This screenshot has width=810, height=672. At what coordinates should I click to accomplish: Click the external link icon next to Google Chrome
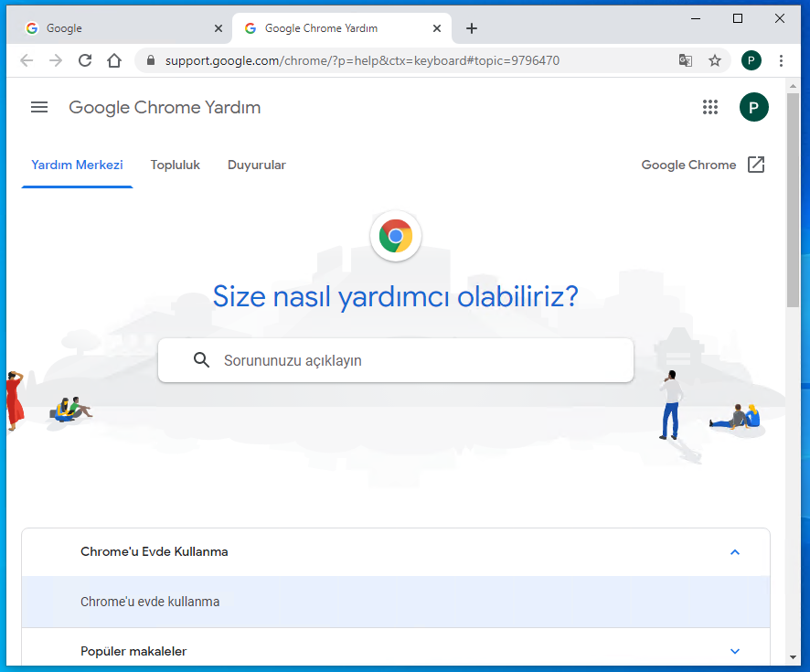point(756,165)
